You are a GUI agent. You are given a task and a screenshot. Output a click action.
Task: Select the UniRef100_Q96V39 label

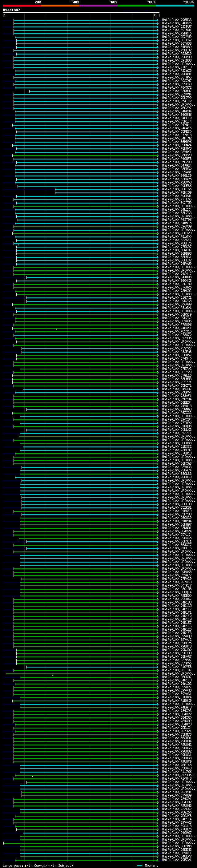tap(177, 226)
